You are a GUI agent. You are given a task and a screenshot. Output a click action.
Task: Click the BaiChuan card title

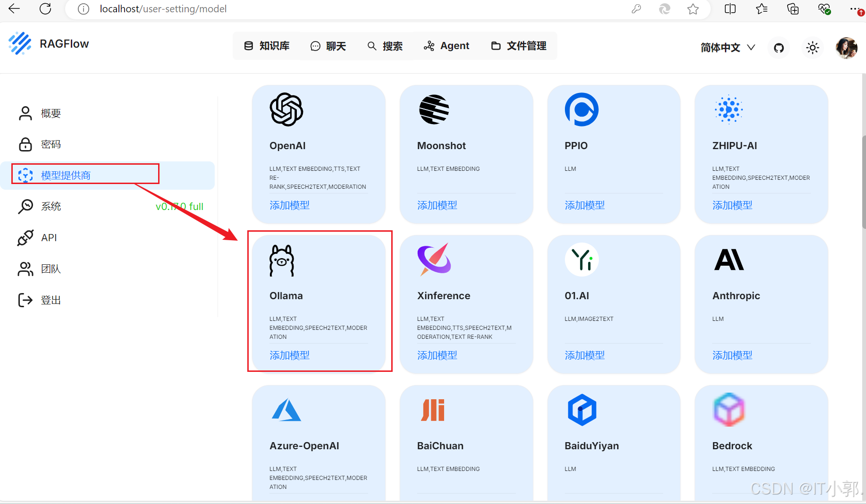(x=440, y=446)
